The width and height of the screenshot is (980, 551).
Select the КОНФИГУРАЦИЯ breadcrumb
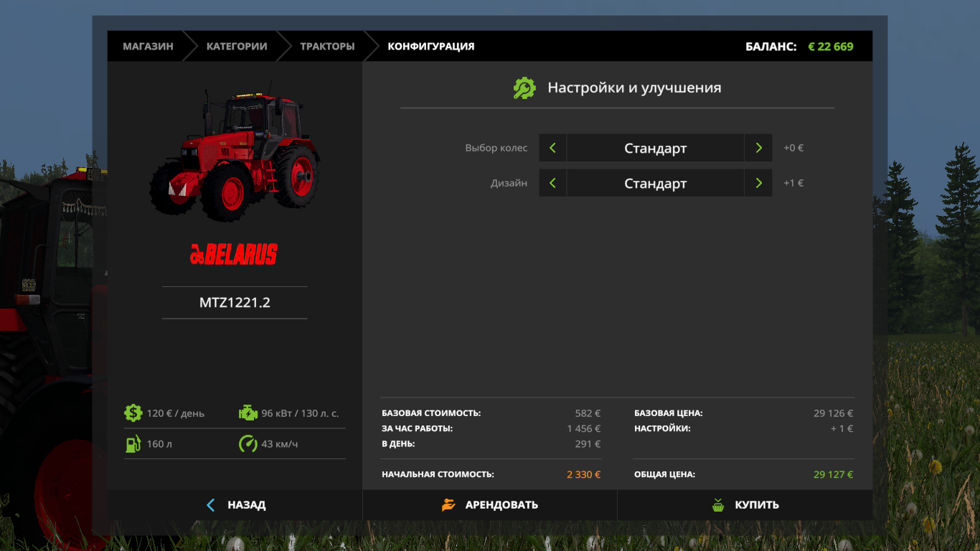coord(431,46)
